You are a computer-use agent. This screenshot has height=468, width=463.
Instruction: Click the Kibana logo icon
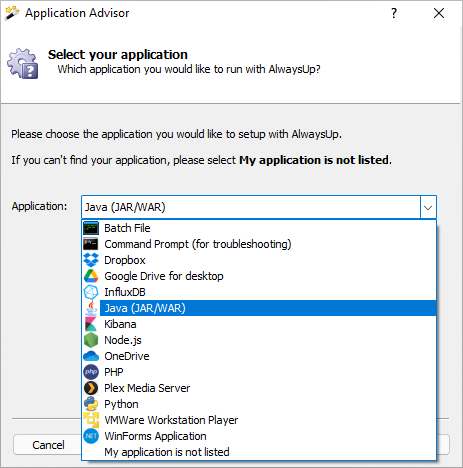(x=91, y=324)
